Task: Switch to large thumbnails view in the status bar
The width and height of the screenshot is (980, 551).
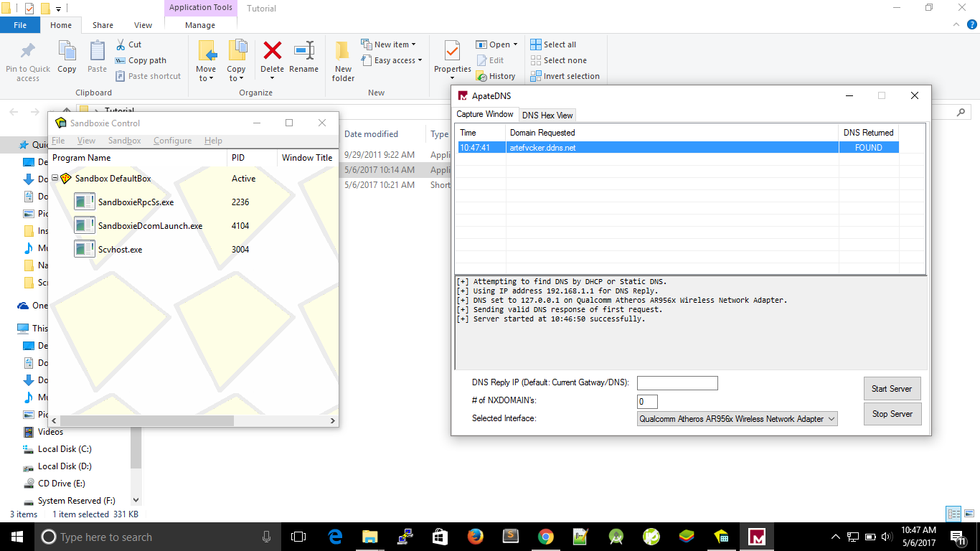Action: click(x=969, y=514)
